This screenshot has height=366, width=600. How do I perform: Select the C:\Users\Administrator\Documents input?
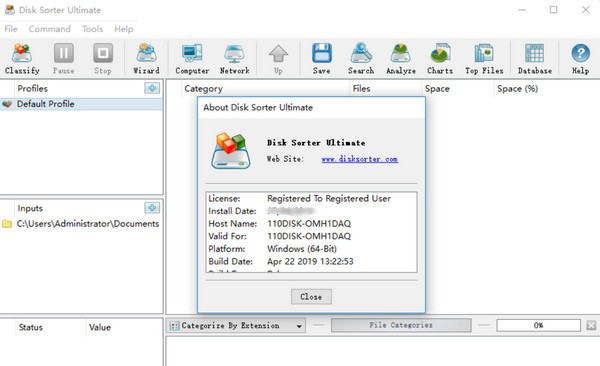click(x=82, y=224)
